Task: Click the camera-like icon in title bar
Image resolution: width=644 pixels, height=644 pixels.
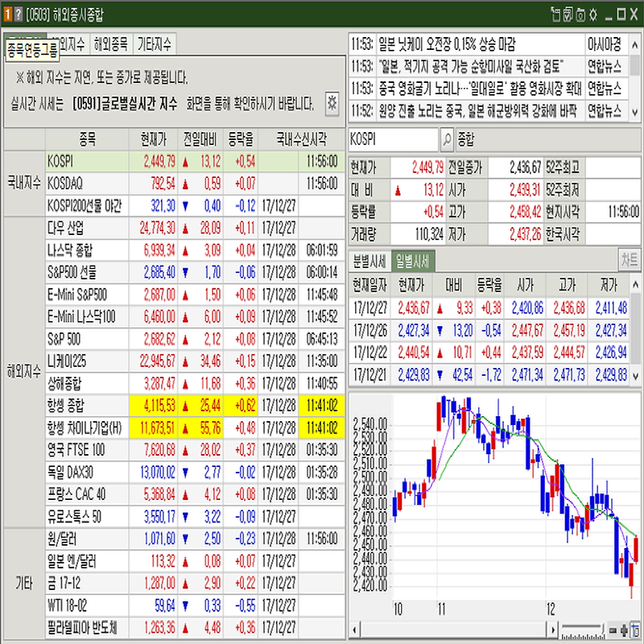Action: tap(580, 14)
